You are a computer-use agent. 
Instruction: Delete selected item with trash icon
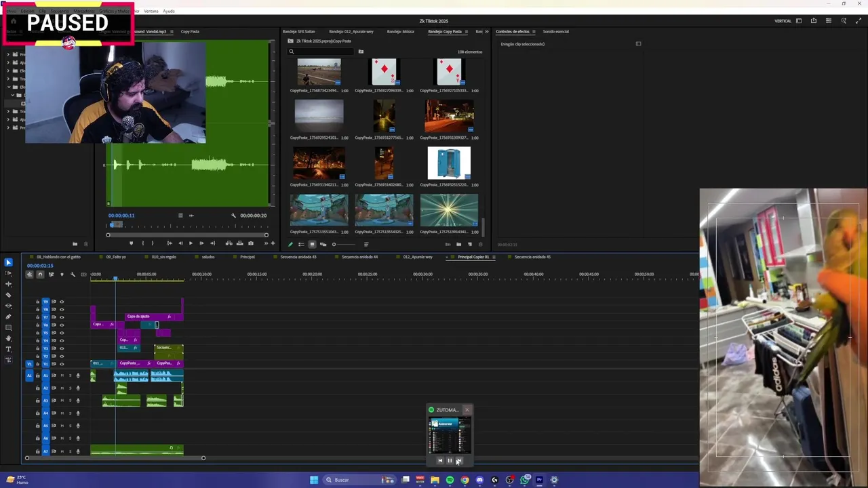pos(481,244)
